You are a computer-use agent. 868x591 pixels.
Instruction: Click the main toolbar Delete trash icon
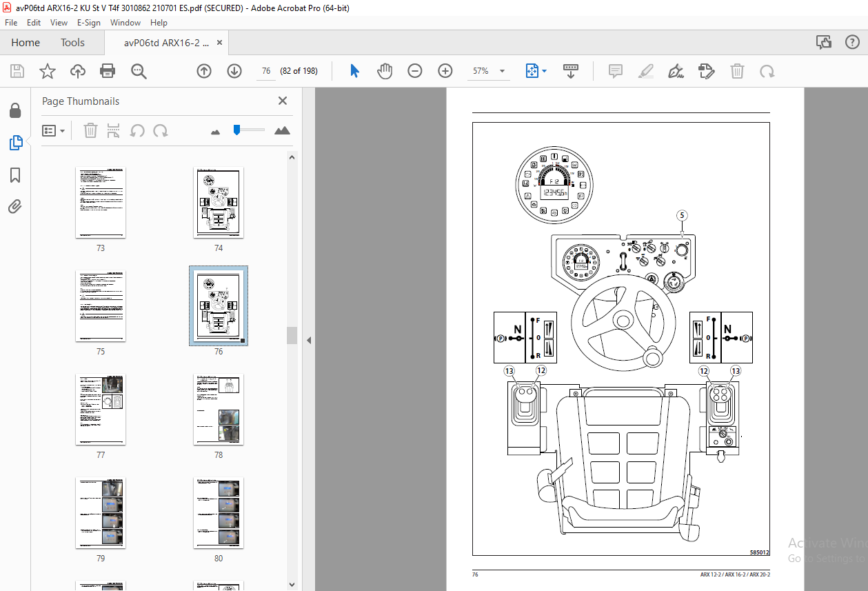pos(737,71)
